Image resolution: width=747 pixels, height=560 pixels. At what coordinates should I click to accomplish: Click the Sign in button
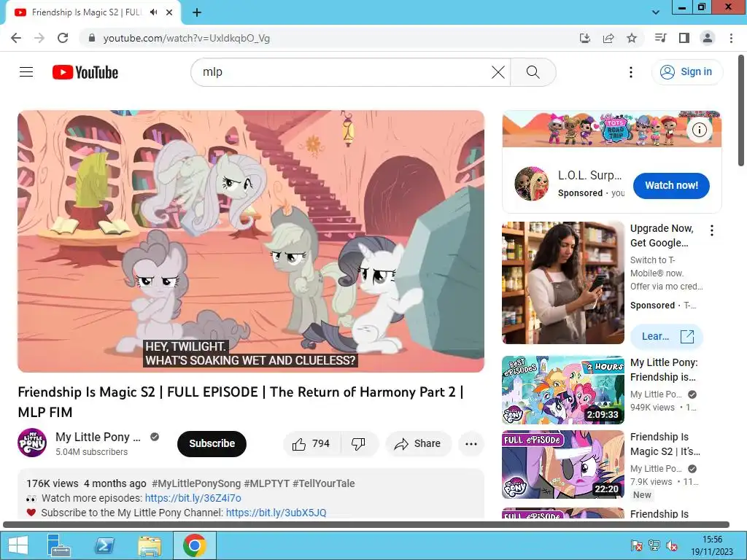click(687, 72)
